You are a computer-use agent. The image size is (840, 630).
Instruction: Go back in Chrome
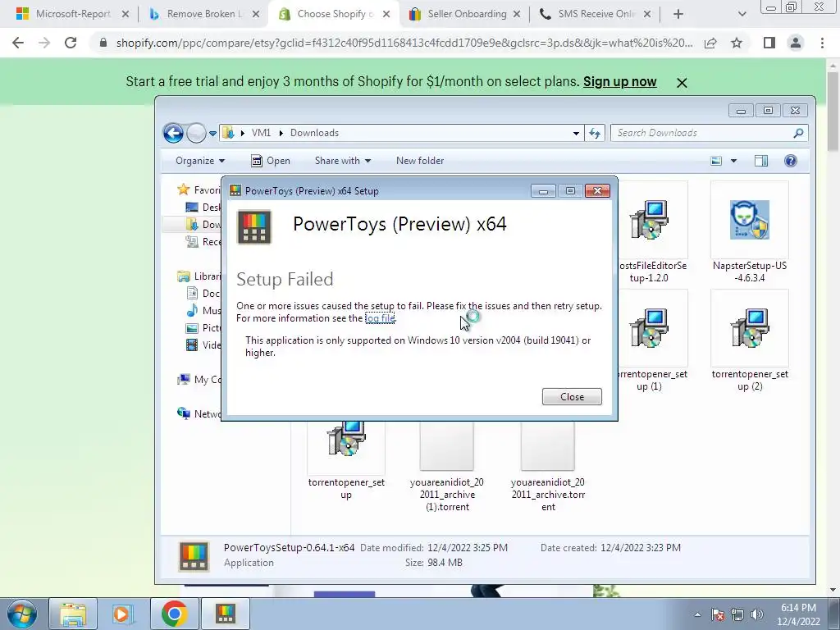18,43
